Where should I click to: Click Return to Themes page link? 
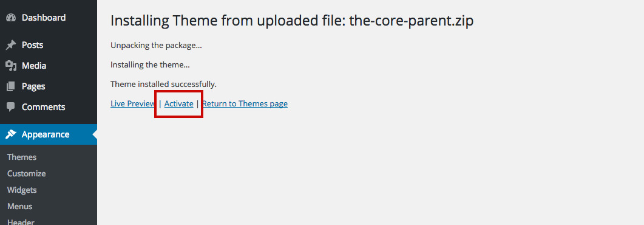point(245,103)
